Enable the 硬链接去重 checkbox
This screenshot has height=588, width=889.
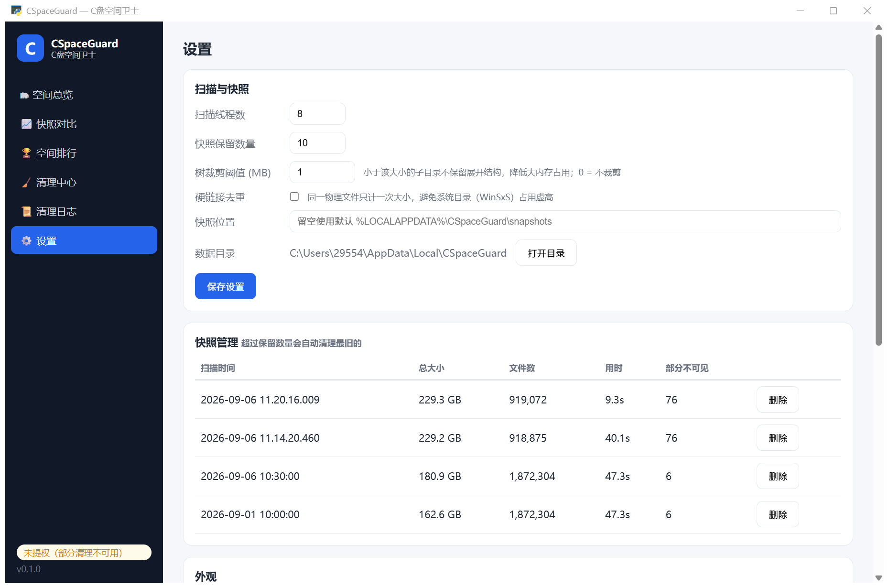(x=294, y=196)
